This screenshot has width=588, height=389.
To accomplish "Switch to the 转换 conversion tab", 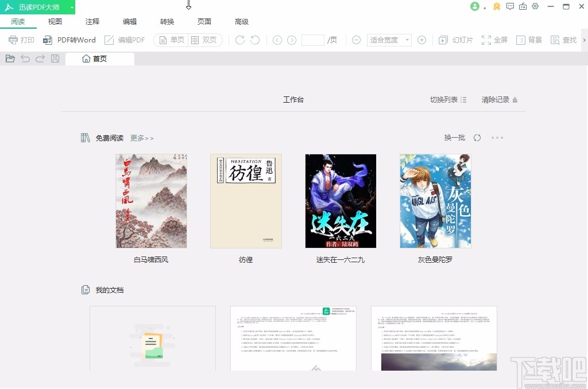I will 167,21.
